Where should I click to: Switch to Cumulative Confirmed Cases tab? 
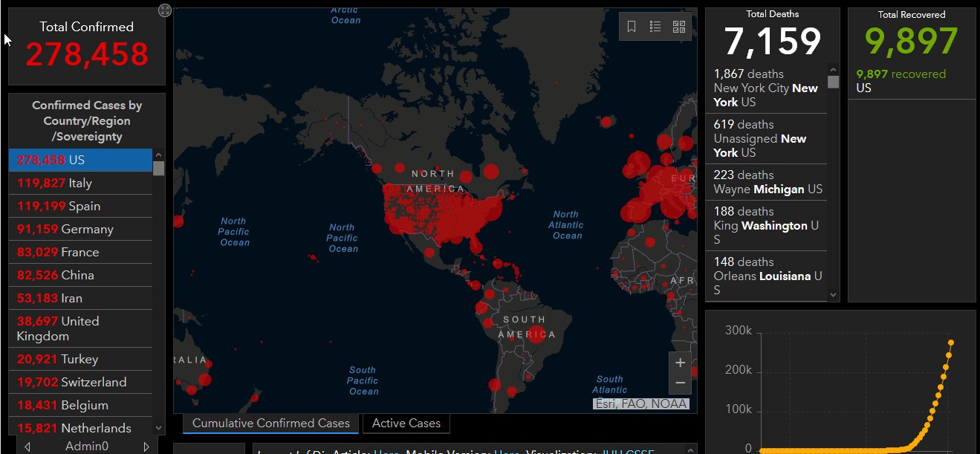coord(271,424)
